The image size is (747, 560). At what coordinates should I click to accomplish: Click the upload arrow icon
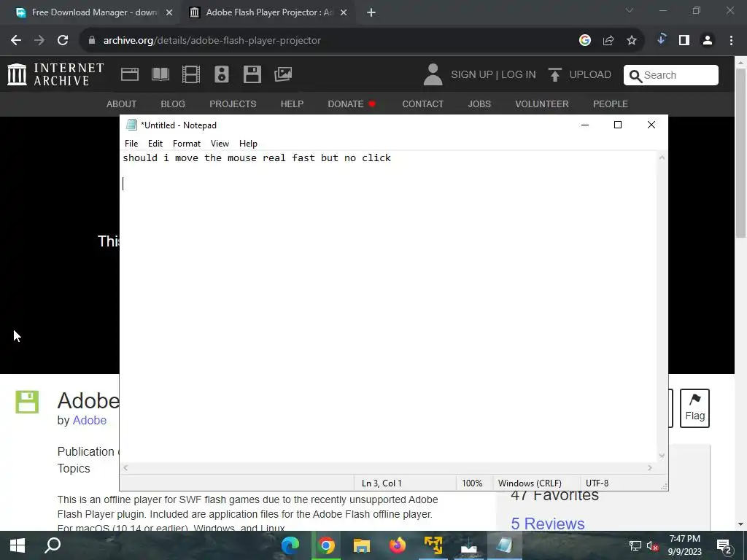pyautogui.click(x=554, y=75)
